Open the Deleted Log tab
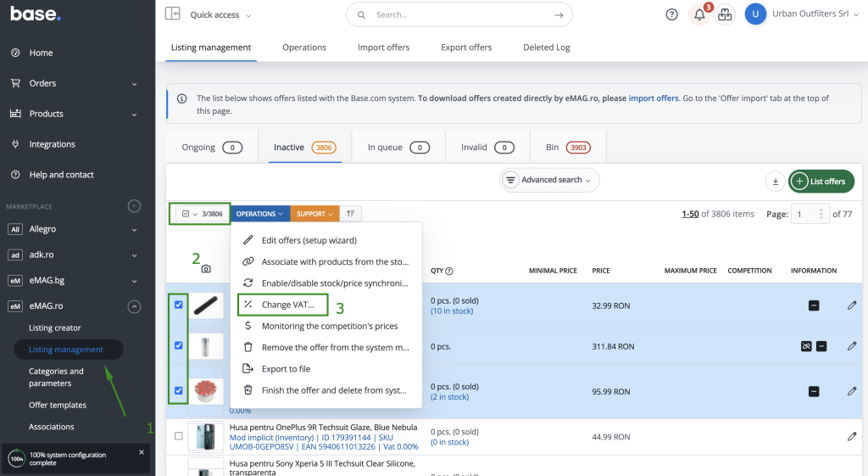Screen dimensions: 868x476 point(547,48)
